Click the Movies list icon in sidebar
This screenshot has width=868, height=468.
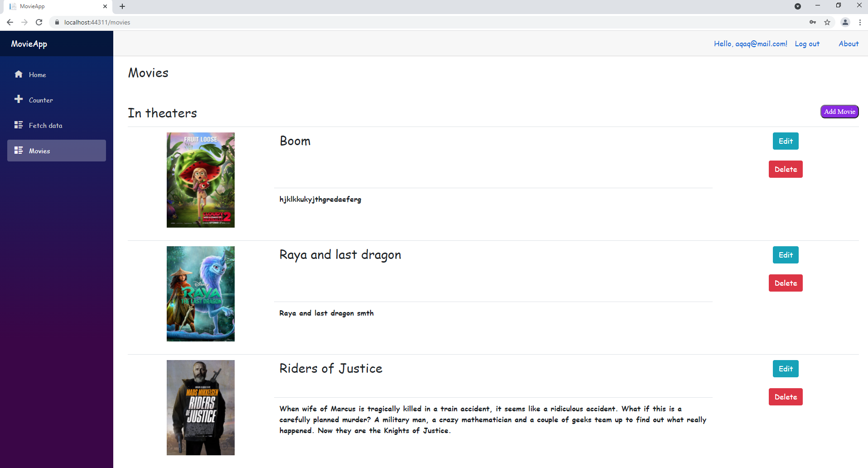coord(19,150)
